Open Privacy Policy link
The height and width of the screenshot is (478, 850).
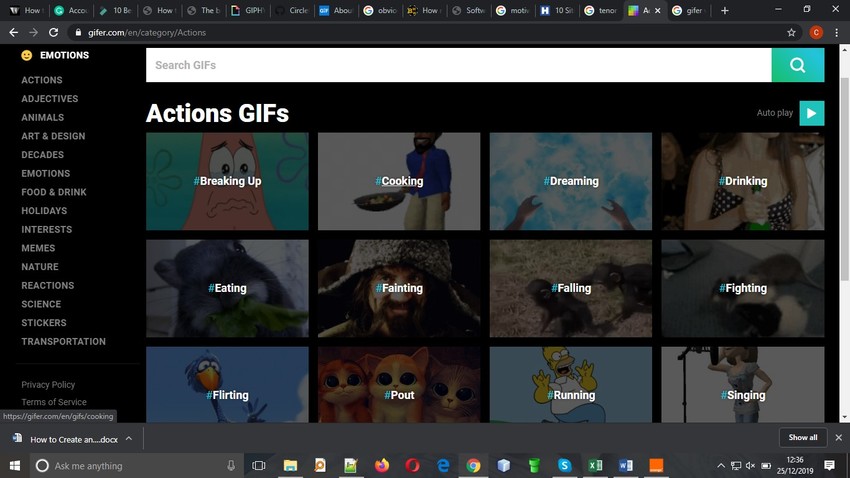pos(48,385)
